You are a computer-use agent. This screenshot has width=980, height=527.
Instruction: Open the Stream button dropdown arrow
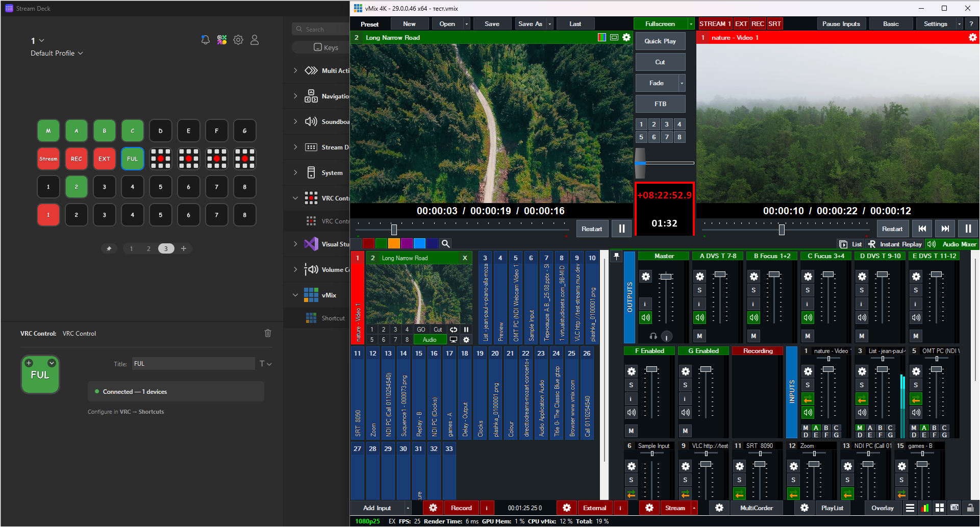click(x=694, y=508)
